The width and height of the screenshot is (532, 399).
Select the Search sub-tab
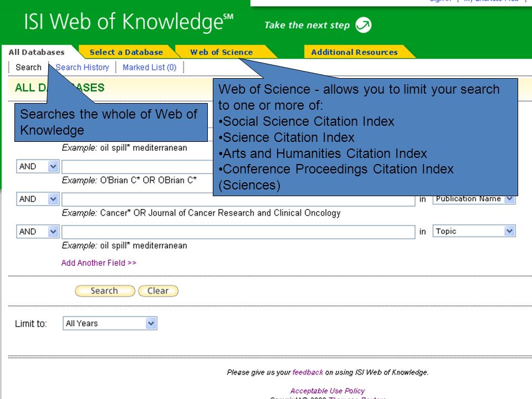click(x=28, y=67)
